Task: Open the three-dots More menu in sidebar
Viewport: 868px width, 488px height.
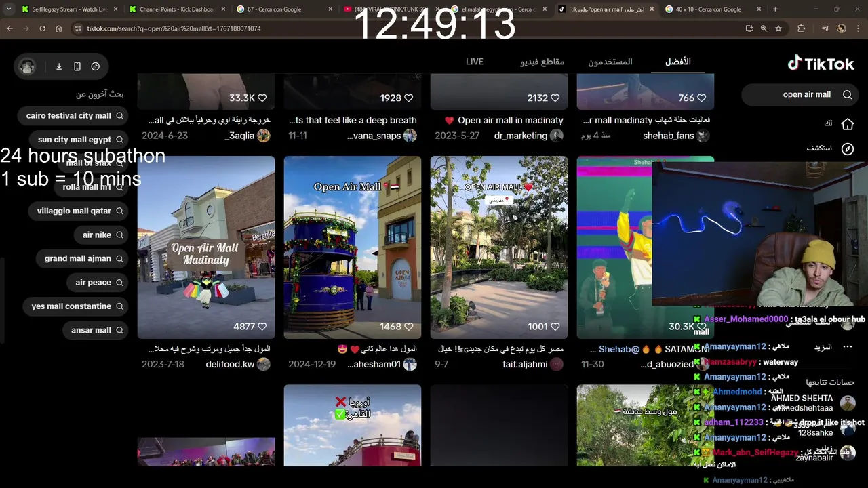Action: pos(848,347)
